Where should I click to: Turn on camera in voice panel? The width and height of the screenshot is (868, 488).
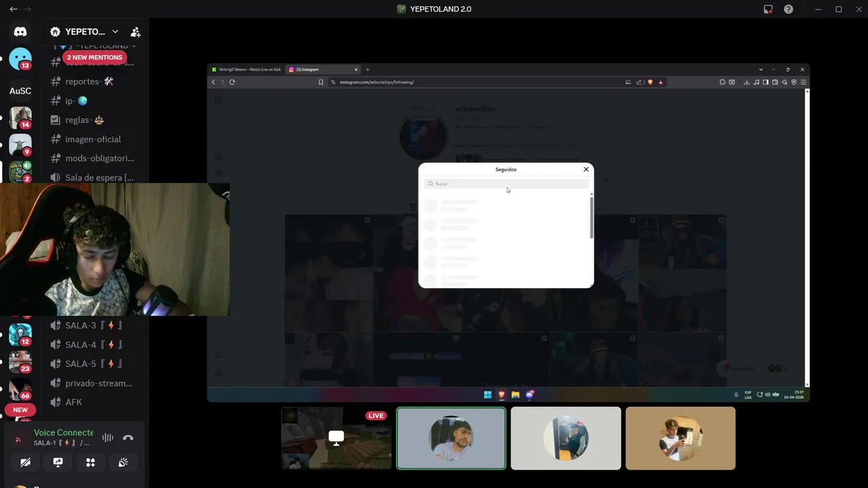click(x=25, y=462)
